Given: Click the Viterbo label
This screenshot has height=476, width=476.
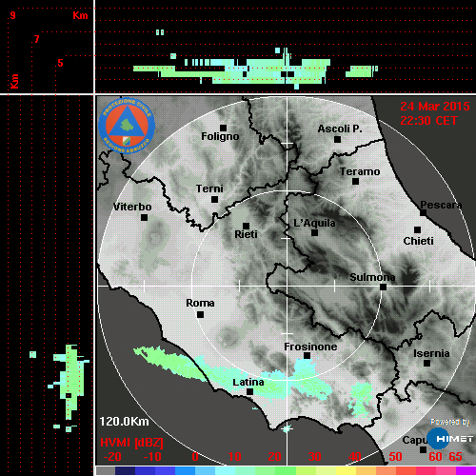Looking at the screenshot, I should 132,207.
